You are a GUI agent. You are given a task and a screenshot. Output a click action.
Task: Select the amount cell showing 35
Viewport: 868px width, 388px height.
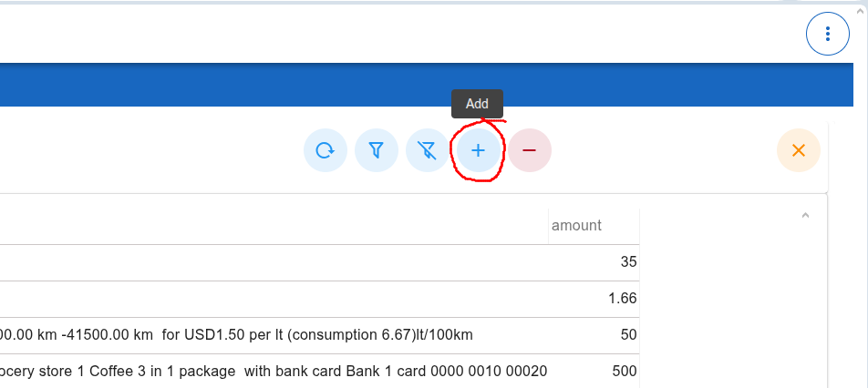click(x=627, y=262)
